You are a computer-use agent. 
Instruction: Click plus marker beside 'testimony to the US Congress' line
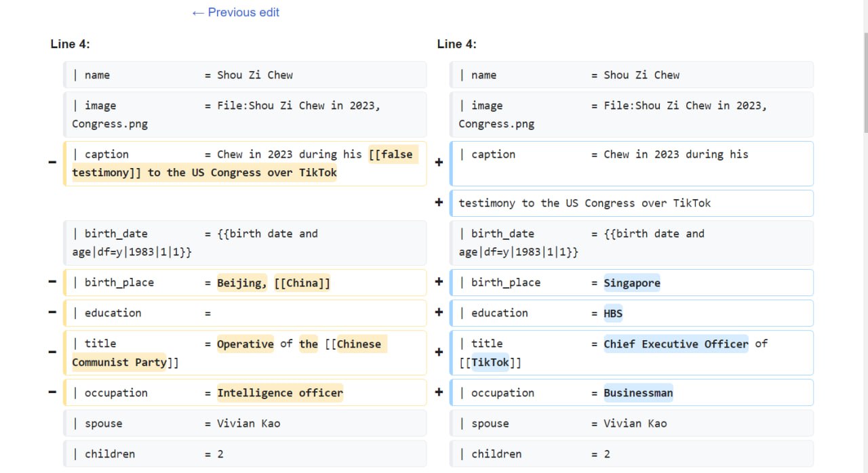point(439,202)
